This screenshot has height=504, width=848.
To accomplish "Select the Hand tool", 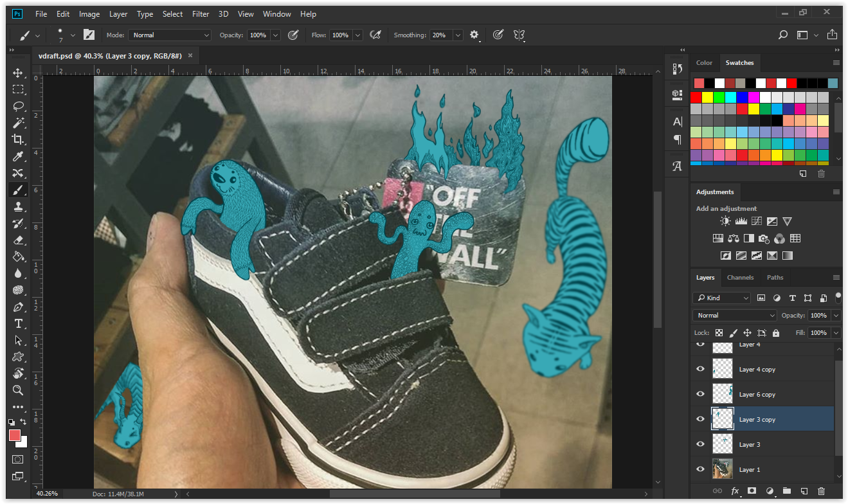I will pyautogui.click(x=18, y=373).
